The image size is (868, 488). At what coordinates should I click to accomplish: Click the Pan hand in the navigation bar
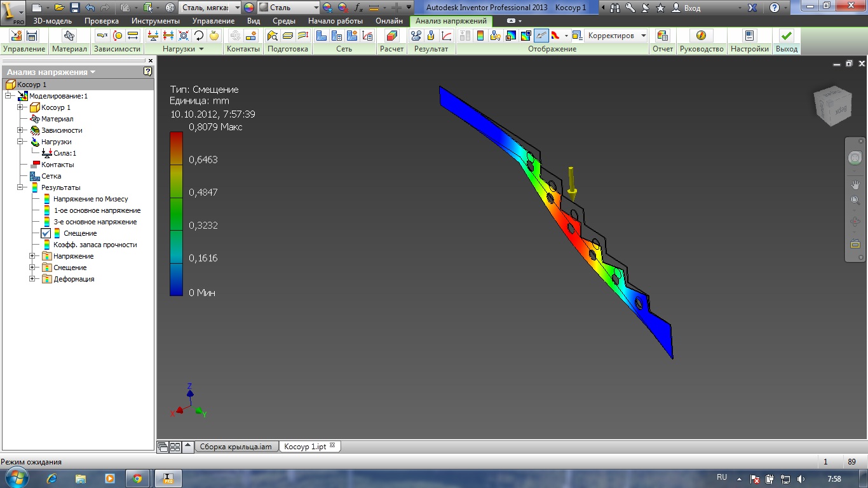855,184
